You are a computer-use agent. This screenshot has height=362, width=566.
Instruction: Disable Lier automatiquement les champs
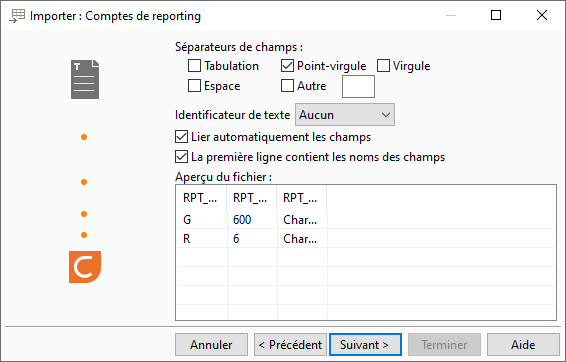click(181, 137)
